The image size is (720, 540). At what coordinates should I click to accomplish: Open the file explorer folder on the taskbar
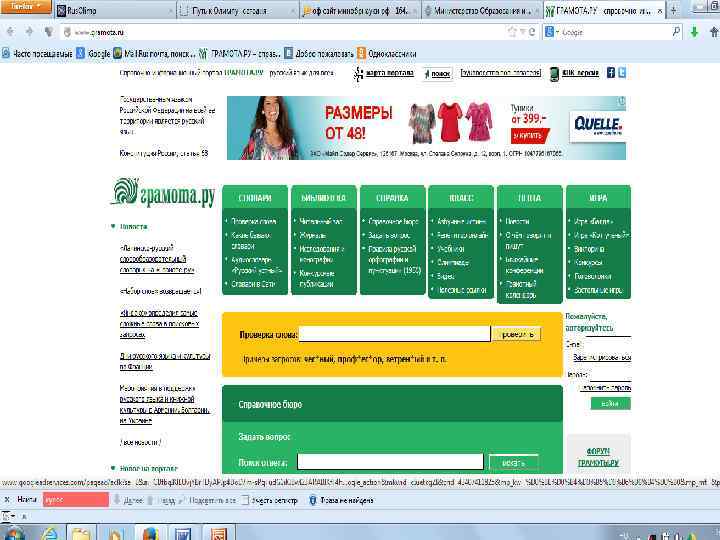(82, 534)
